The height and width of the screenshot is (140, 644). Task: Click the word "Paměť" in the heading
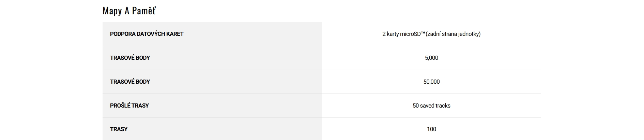tap(144, 11)
